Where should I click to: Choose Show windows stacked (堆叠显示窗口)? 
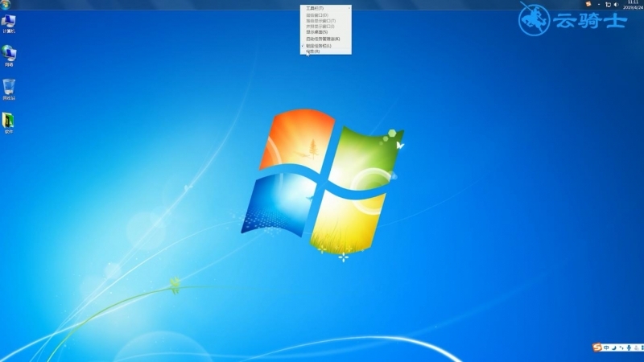coord(326,21)
